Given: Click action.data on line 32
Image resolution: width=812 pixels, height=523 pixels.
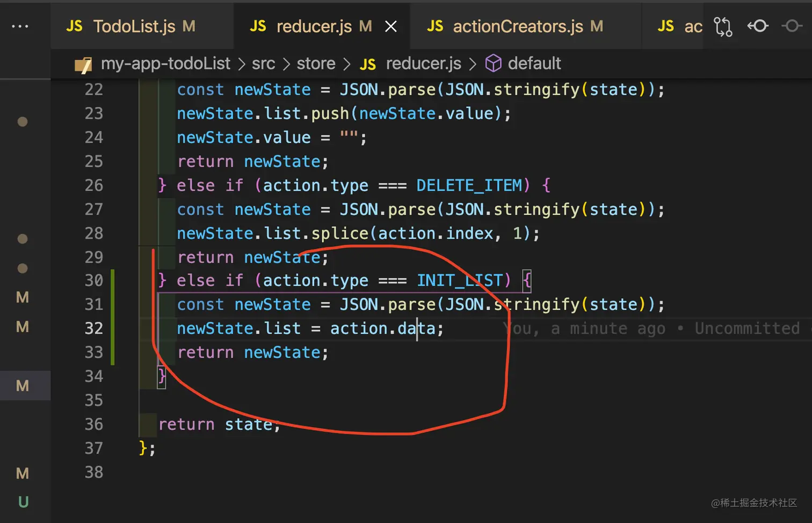Looking at the screenshot, I should click(x=382, y=328).
